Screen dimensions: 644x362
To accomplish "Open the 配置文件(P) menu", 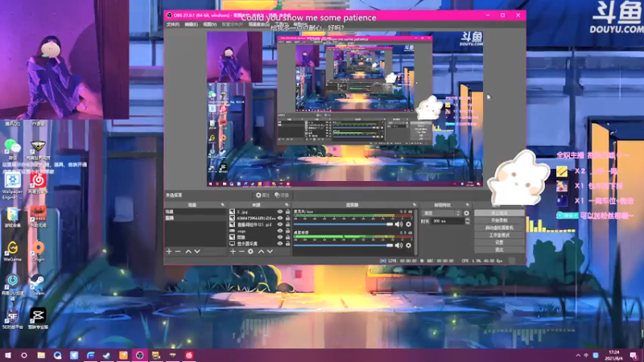I will (232, 25).
